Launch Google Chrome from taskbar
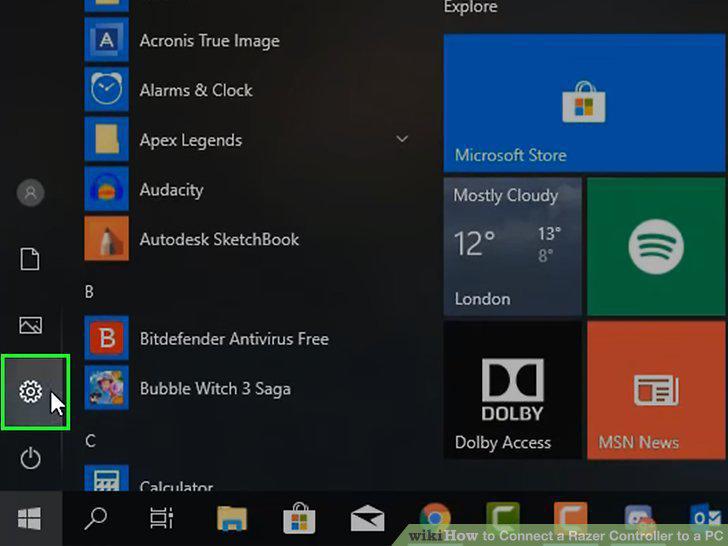 click(x=435, y=519)
